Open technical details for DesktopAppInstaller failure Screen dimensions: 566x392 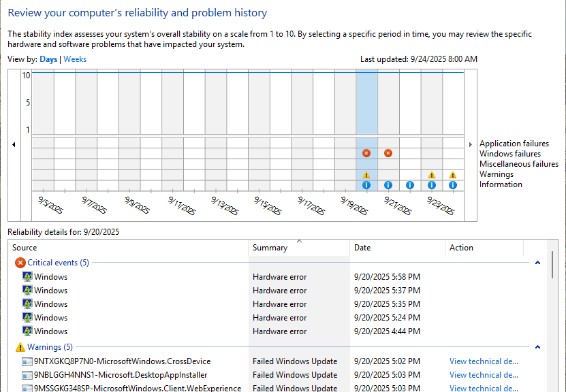pos(484,375)
